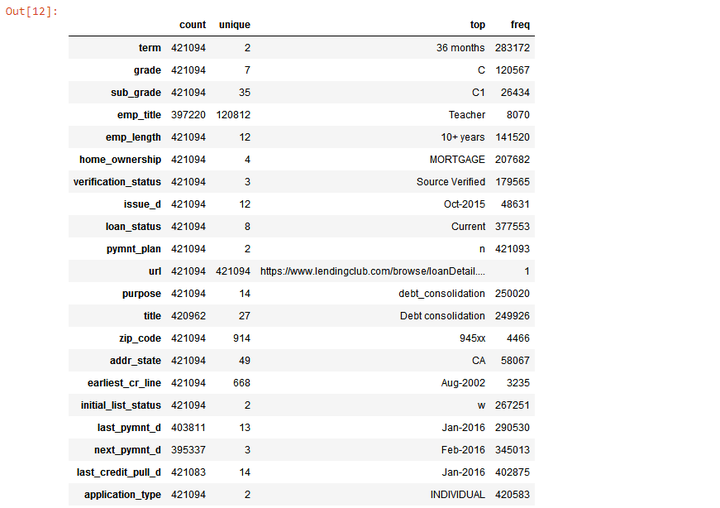Screen dimensions: 720x508
Task: Click the 'home_ownership' row label
Action: (120, 159)
